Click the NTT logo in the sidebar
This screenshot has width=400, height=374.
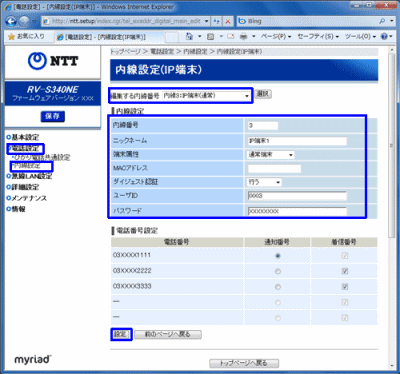click(x=53, y=61)
